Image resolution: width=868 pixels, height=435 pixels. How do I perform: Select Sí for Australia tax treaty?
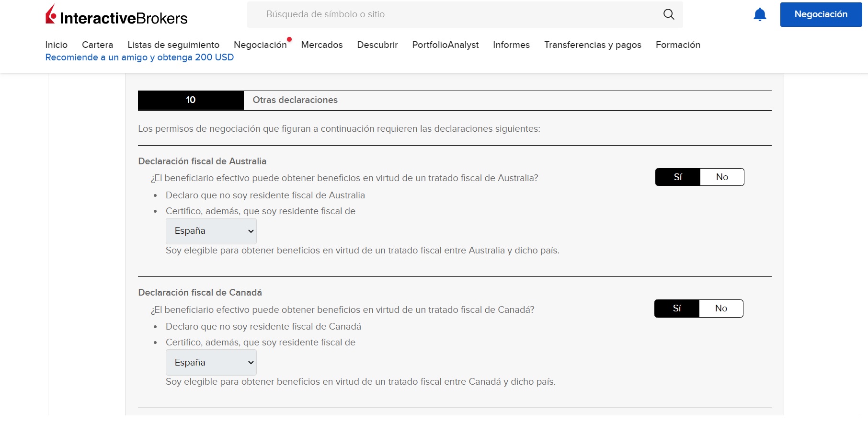point(678,177)
